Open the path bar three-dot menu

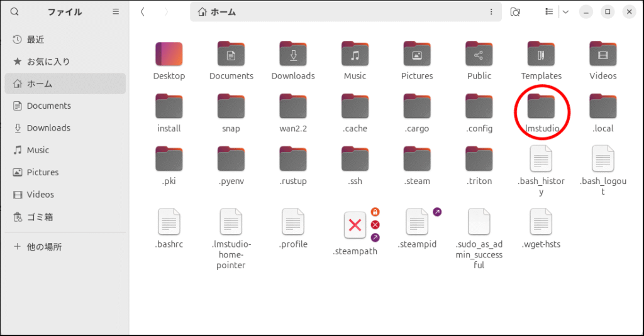pos(491,11)
